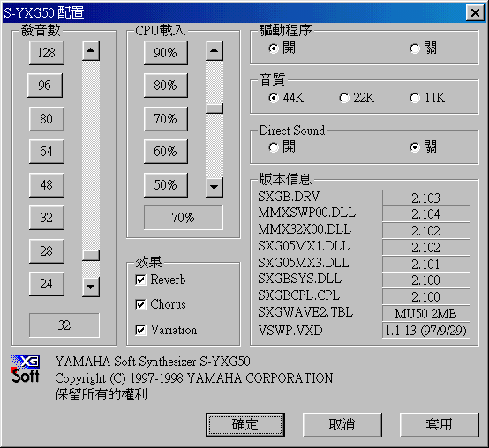Click the XG Soft logo icon
This screenshot has width=489, height=448.
26,369
